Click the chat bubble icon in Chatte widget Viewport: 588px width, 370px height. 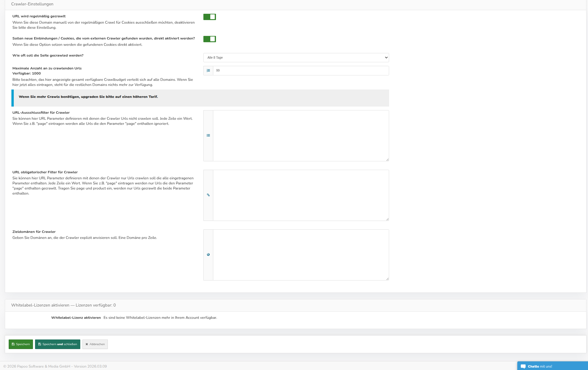point(523,366)
